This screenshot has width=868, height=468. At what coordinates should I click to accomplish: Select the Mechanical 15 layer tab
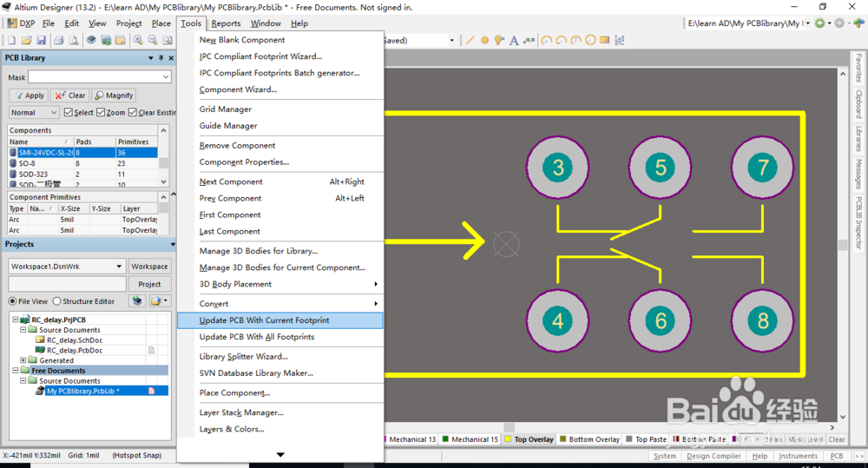click(x=470, y=439)
